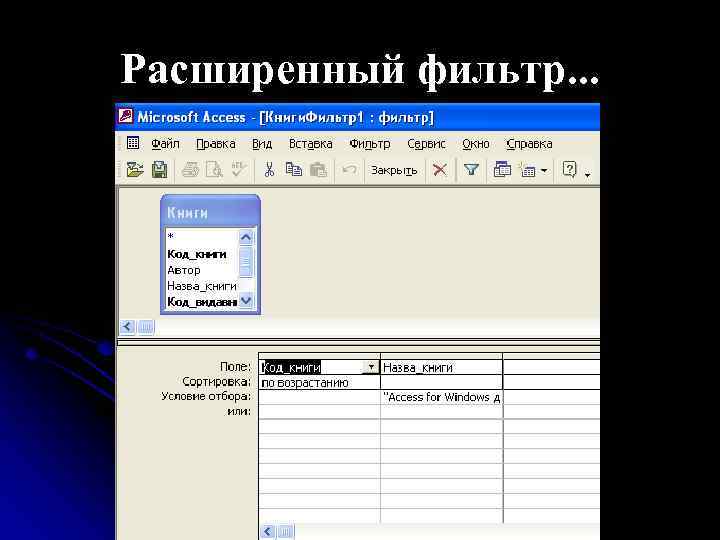Open the Вид menu
The image size is (720, 540).
click(262, 144)
